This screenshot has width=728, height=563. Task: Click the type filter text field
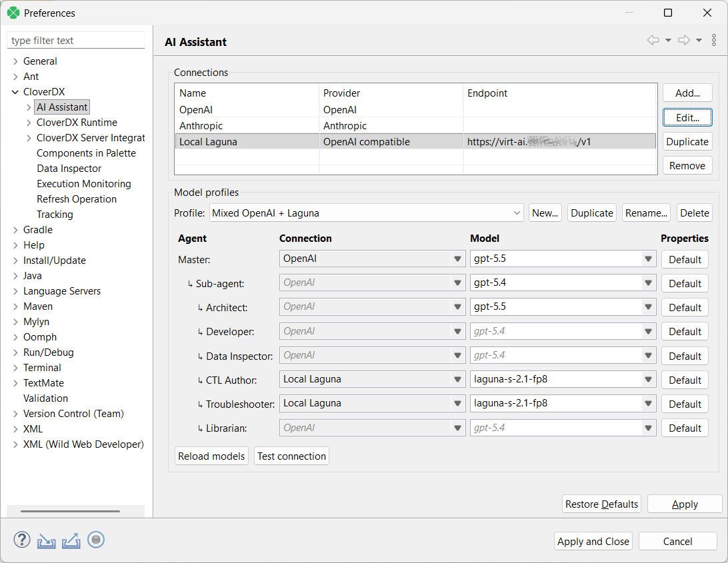coord(76,41)
